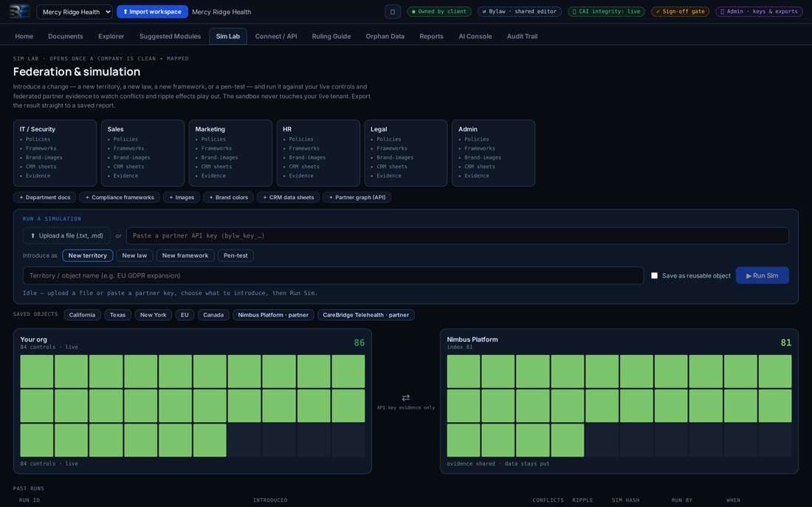Select the Marketing department card
This screenshot has height=507, width=812.
tap(230, 153)
